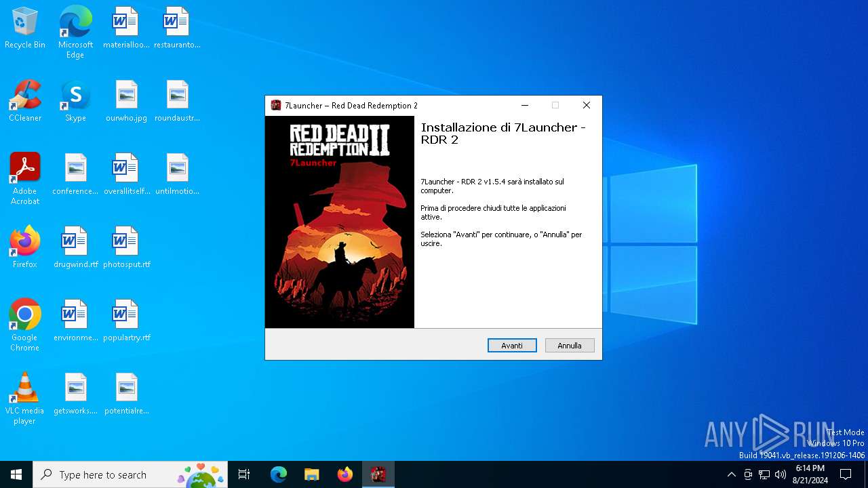868x488 pixels.
Task: Select the Google Chrome desktop shortcut
Action: tap(25, 325)
